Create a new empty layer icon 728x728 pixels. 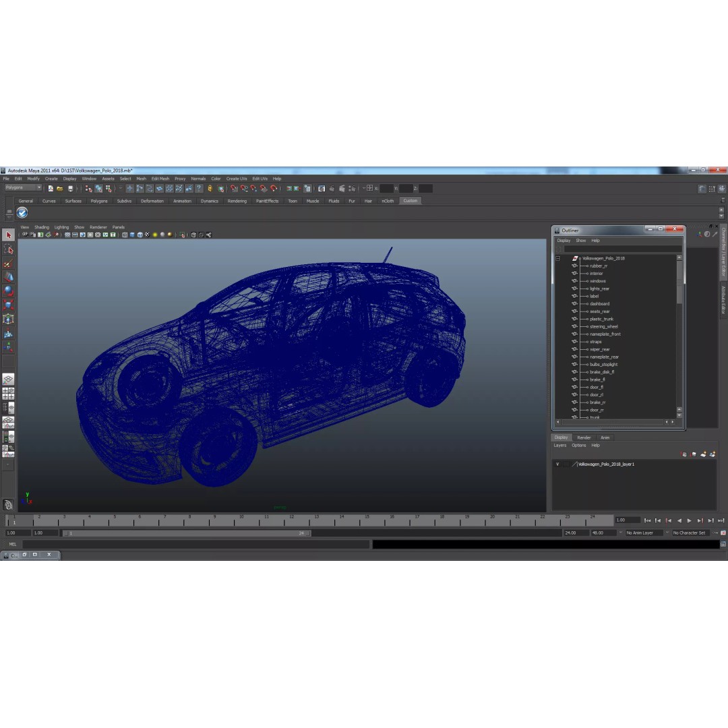[703, 454]
